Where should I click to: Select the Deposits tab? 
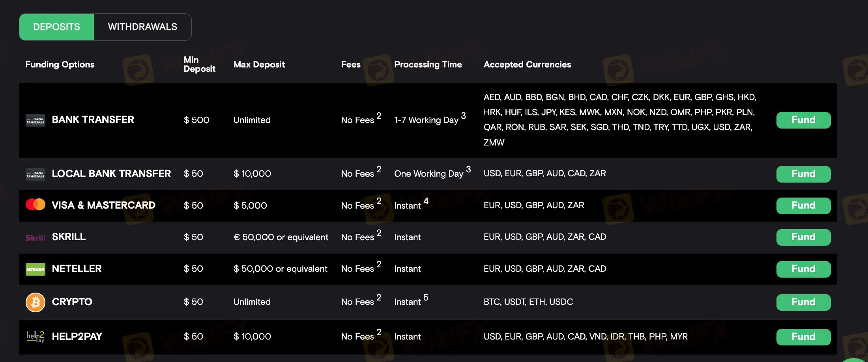point(57,27)
